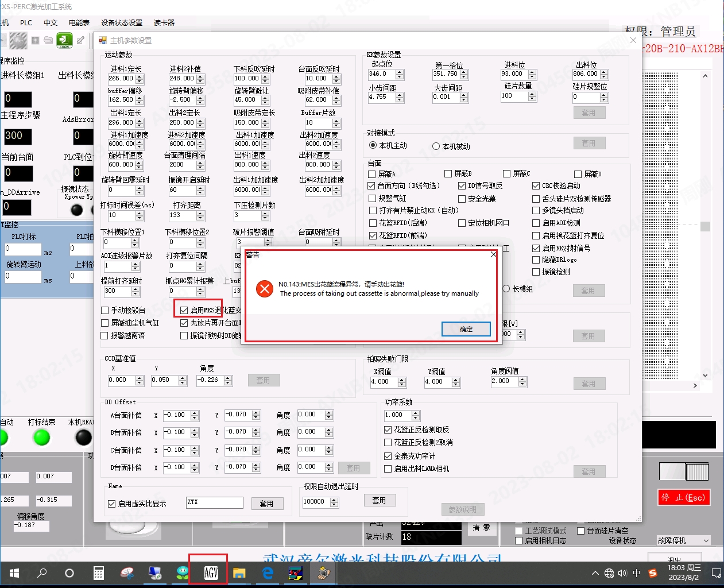Viewport: 724px width, 588px height.
Task: Click the vertical scrollbar on the right panel
Action: click(706, 226)
